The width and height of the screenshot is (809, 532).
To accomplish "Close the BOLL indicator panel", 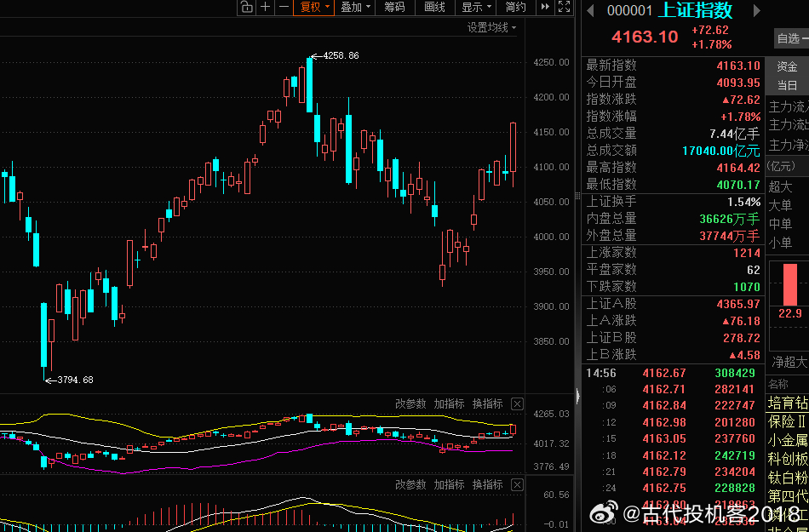I will coord(517,403).
